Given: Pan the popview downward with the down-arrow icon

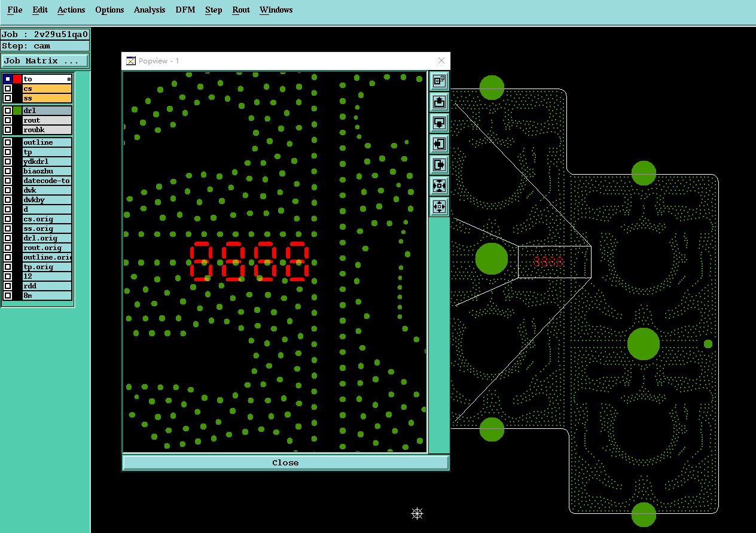Looking at the screenshot, I should pyautogui.click(x=439, y=123).
